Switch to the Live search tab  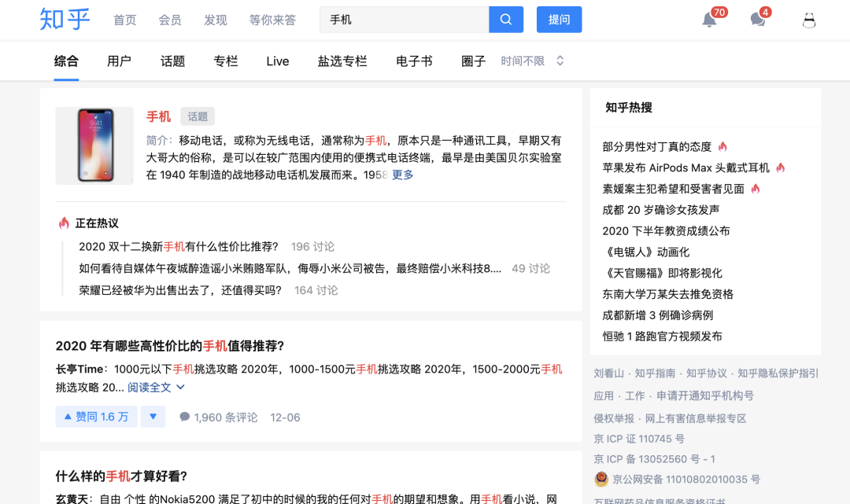click(278, 61)
